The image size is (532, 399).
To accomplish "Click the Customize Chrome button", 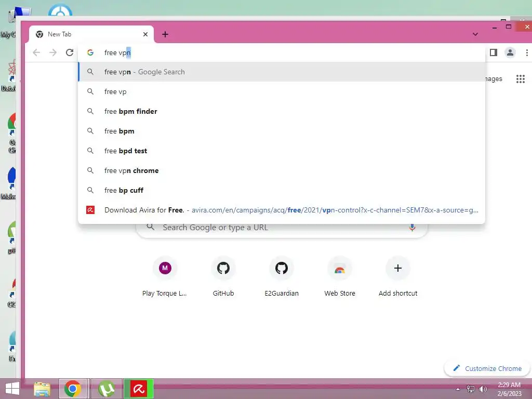I will pyautogui.click(x=487, y=368).
